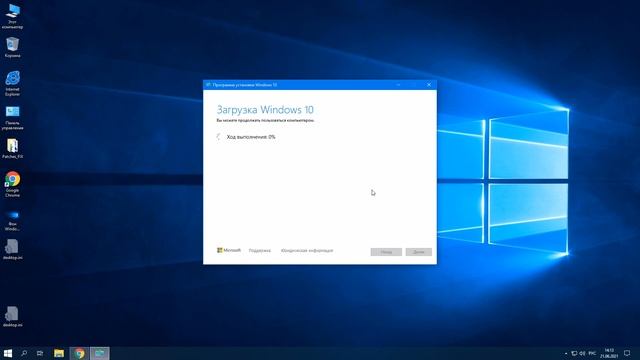Minimize the Windows 10 setup window
The image size is (640, 360).
[398, 85]
